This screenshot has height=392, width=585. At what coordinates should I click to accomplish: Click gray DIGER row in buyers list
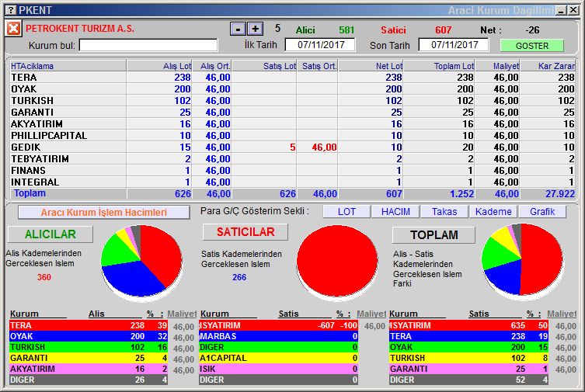click(89, 380)
